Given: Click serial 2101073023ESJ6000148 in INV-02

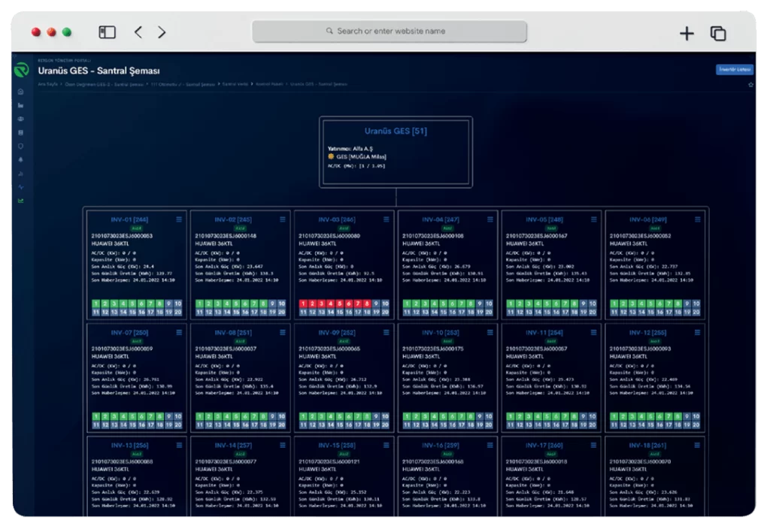Looking at the screenshot, I should [226, 236].
